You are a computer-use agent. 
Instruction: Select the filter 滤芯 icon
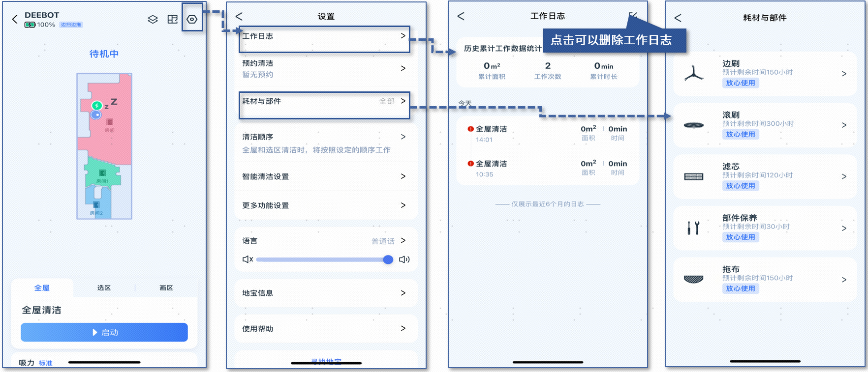(x=693, y=176)
